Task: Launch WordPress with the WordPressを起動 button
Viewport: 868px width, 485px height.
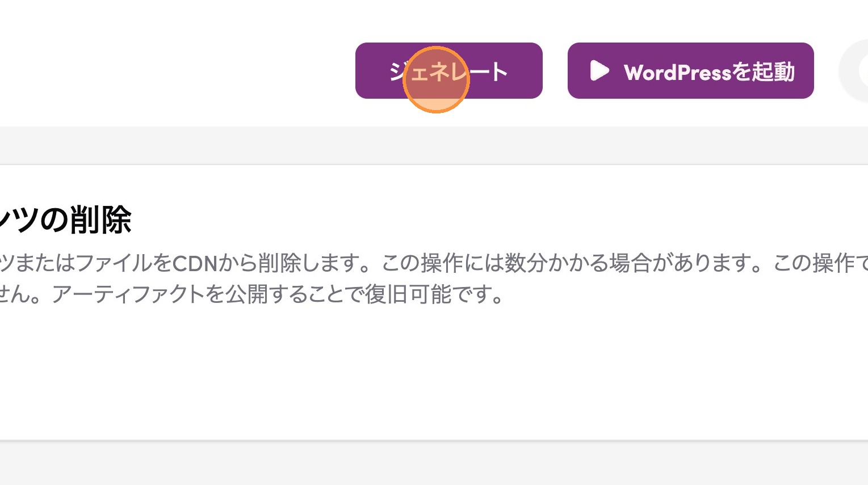Action: (690, 70)
